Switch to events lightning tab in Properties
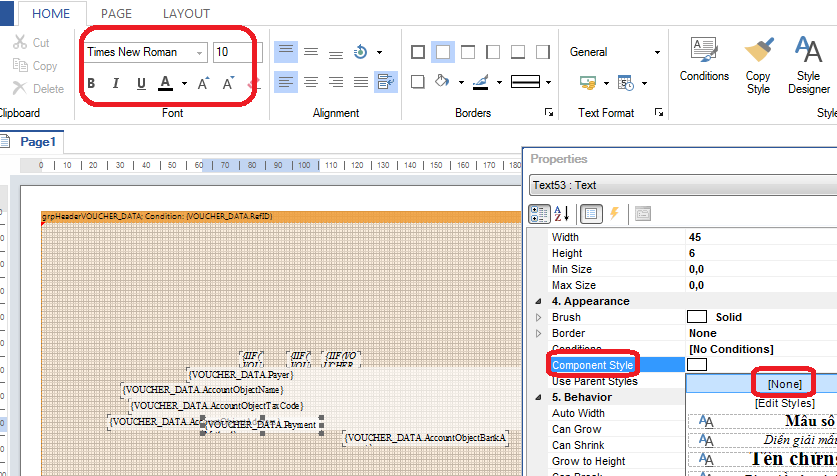 point(614,214)
